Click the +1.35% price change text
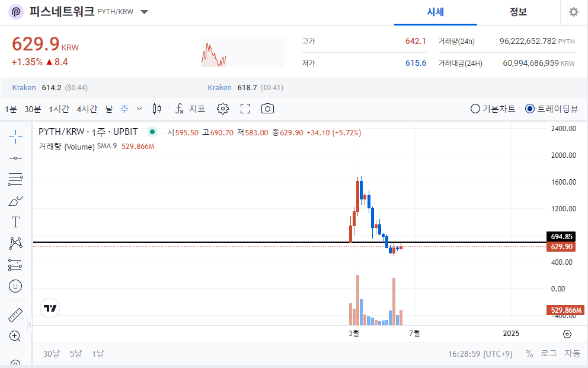Viewport: 588px width, 368px height. click(27, 62)
